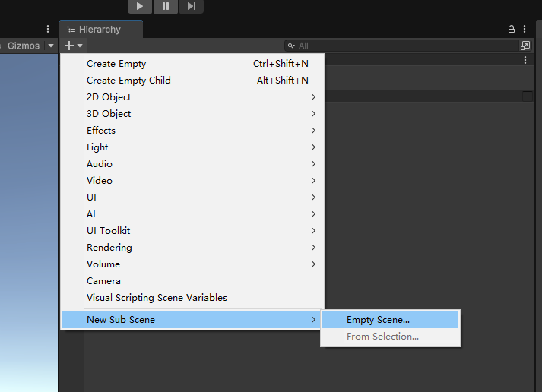This screenshot has height=392, width=542.
Task: Advance one frame with the Step button
Action: 191,6
